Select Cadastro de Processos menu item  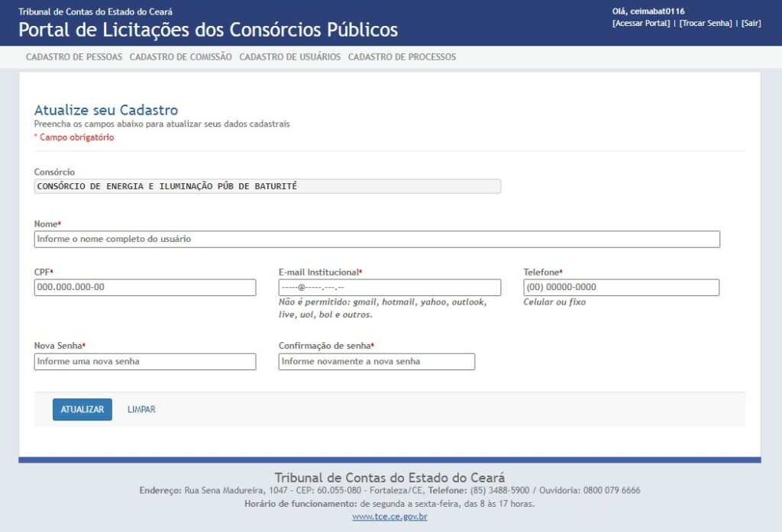402,57
